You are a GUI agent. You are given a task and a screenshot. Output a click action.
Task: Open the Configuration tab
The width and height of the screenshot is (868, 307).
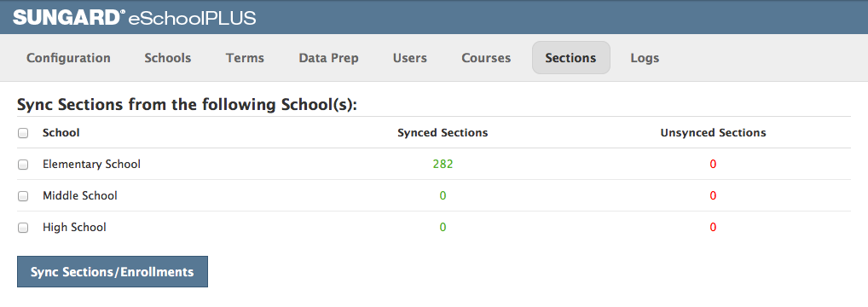click(68, 58)
